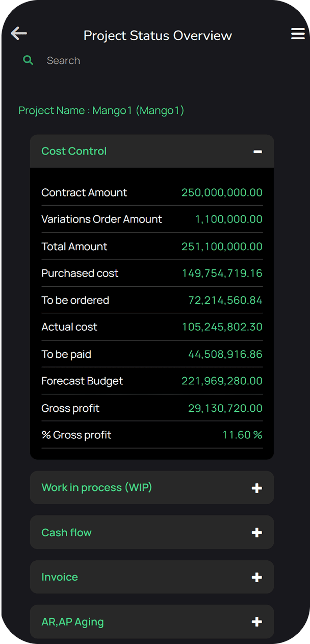Tap the Project Status Overview title
This screenshot has height=644, width=310.
tap(158, 36)
